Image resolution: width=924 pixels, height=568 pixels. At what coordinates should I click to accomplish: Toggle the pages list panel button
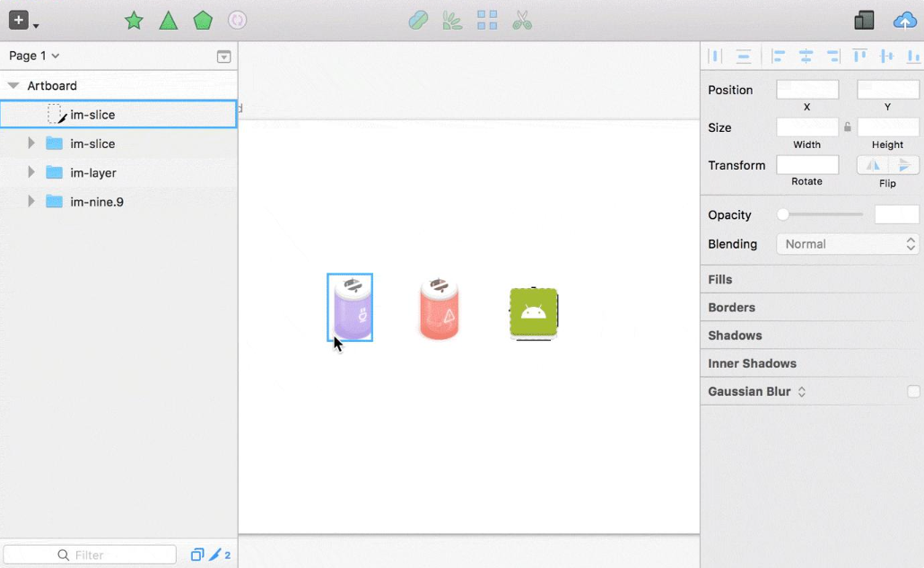tap(224, 57)
